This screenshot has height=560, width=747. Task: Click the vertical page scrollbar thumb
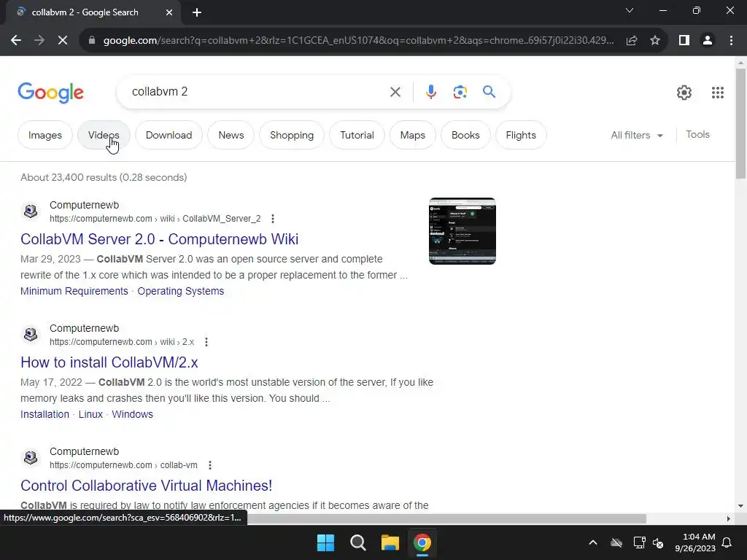tap(740, 124)
